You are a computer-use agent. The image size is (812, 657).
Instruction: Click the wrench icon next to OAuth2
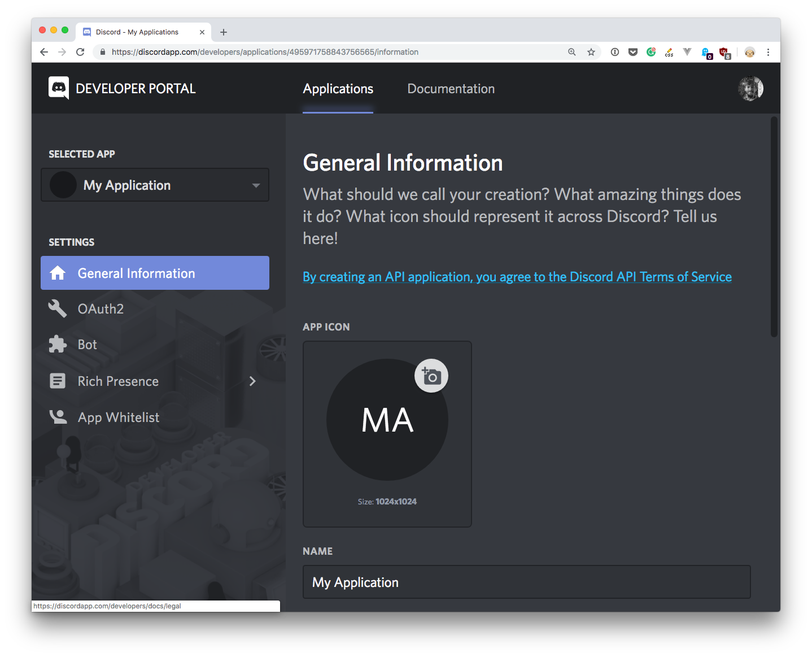click(x=58, y=308)
